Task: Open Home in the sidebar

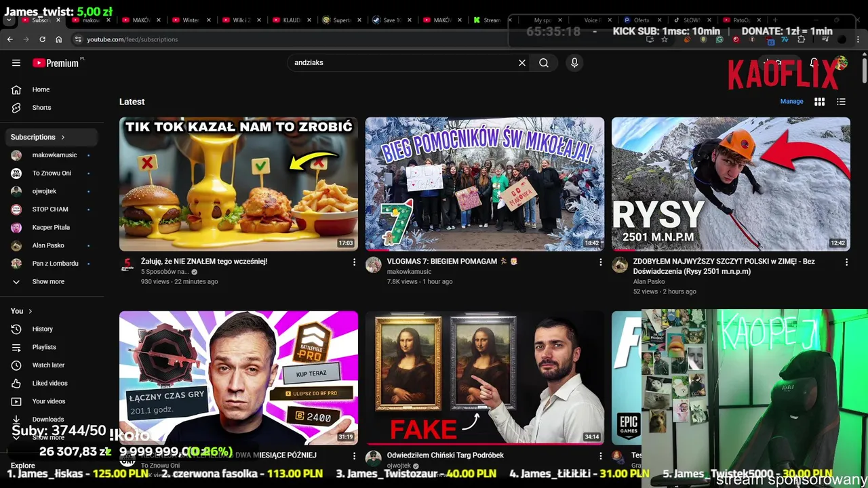Action: [x=52, y=89]
